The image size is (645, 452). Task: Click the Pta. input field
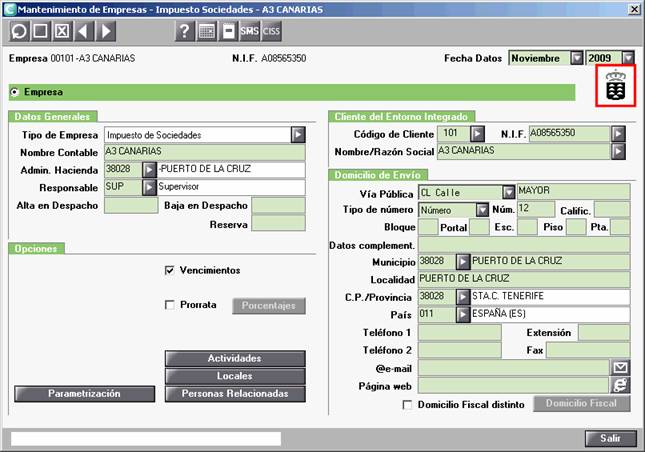pyautogui.click(x=620, y=227)
